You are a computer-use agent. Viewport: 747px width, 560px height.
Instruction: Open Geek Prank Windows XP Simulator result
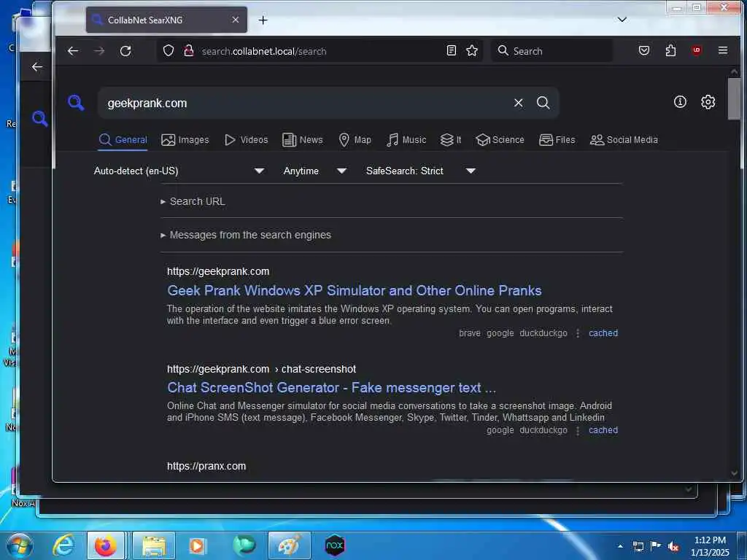(354, 290)
